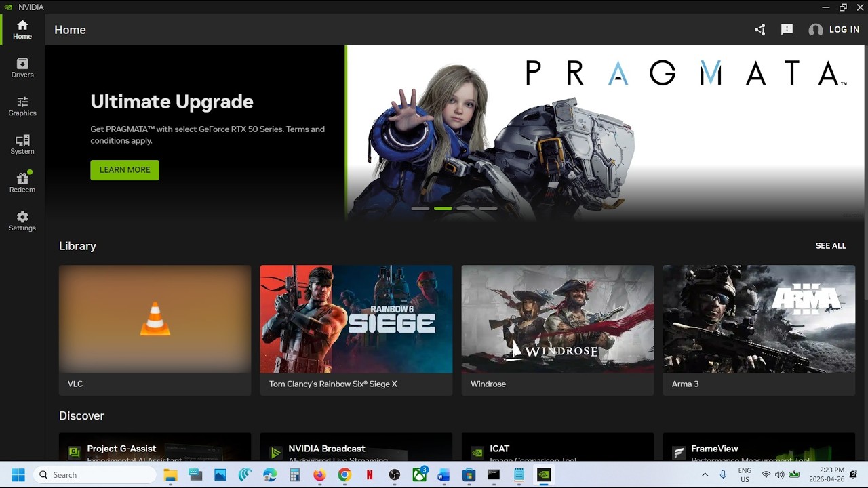Open the Home tab in sidebar

click(x=22, y=30)
